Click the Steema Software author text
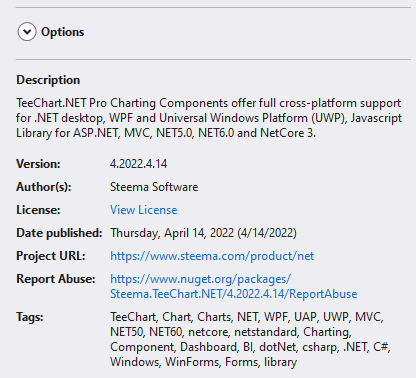Screen dimensions: 416x378 coord(154,187)
